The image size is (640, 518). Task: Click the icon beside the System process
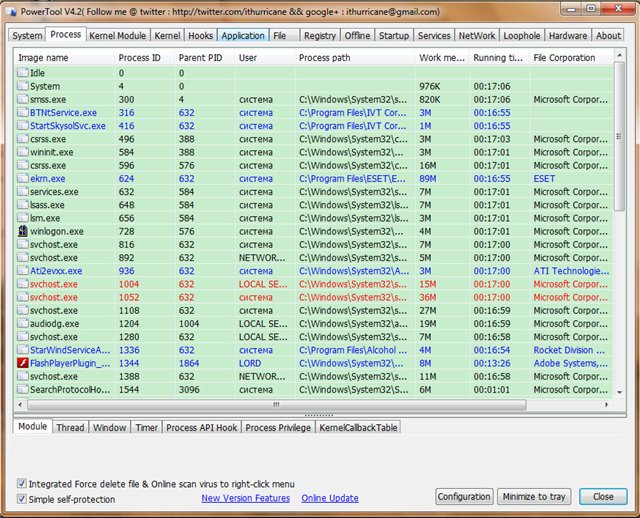tap(23, 86)
